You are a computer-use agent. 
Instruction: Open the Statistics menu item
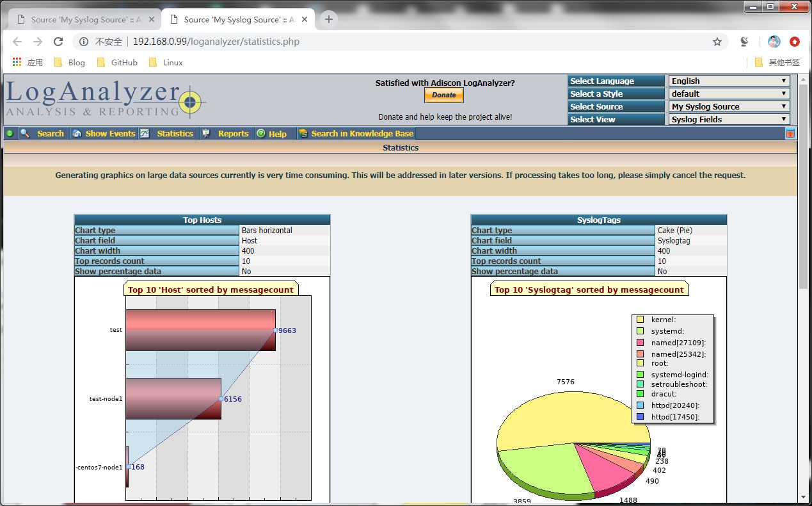(175, 133)
